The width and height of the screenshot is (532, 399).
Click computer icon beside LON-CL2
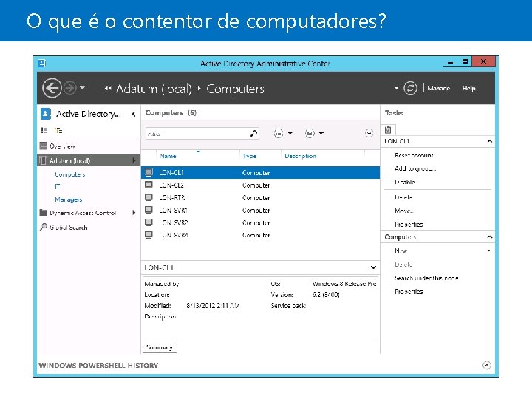(149, 185)
